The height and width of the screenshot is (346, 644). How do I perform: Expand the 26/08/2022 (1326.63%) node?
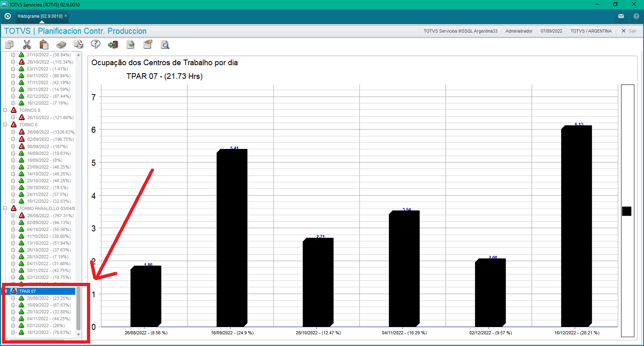pos(13,132)
